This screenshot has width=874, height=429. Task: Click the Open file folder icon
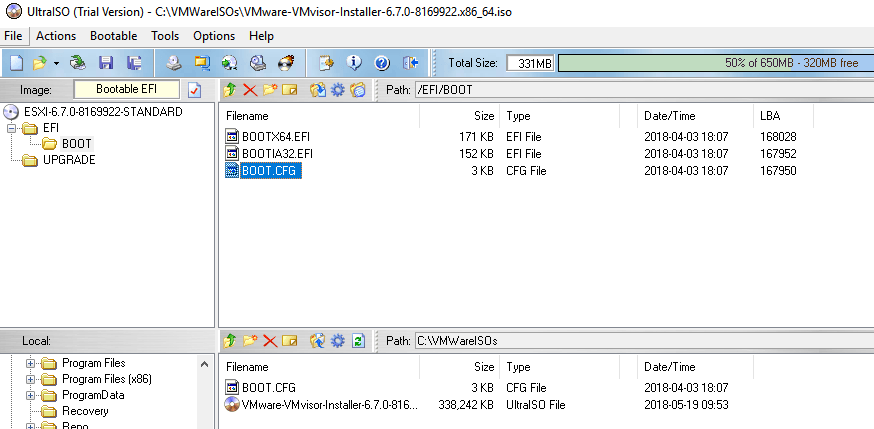40,63
